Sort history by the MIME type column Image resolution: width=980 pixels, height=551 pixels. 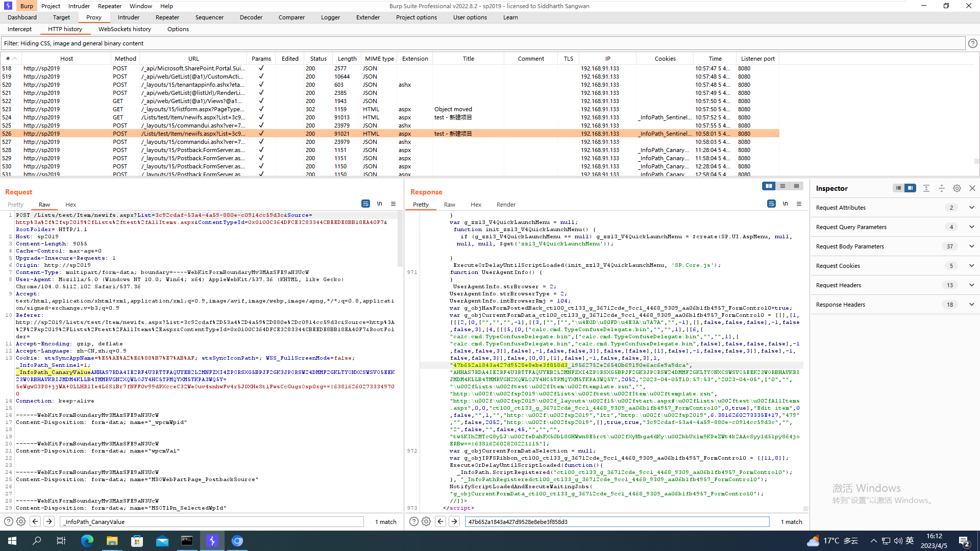pos(379,59)
